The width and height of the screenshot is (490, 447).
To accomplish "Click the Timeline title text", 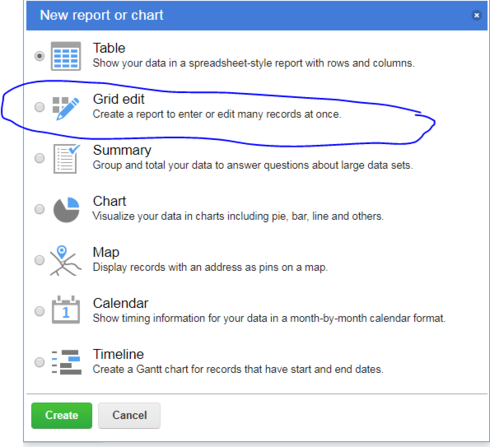I will pos(118,354).
